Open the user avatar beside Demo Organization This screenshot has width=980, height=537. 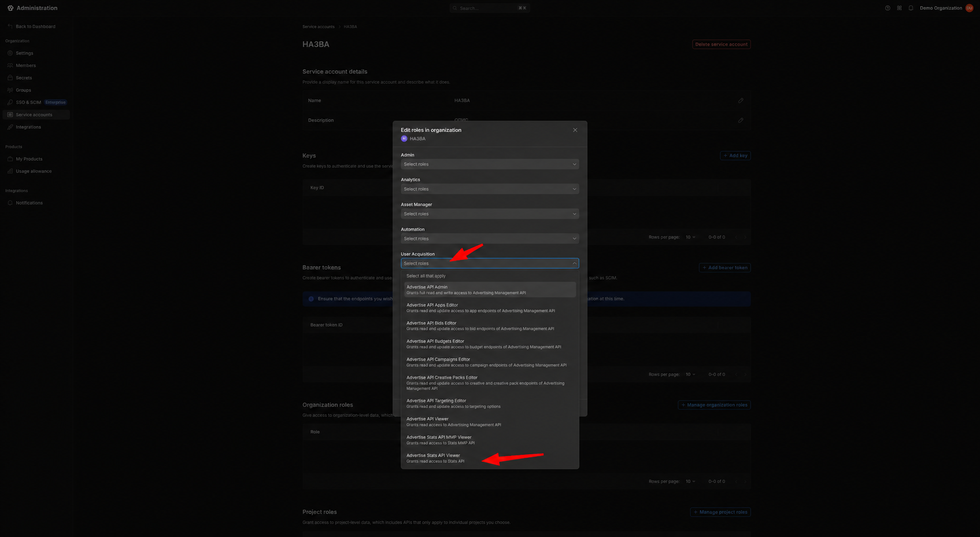970,8
